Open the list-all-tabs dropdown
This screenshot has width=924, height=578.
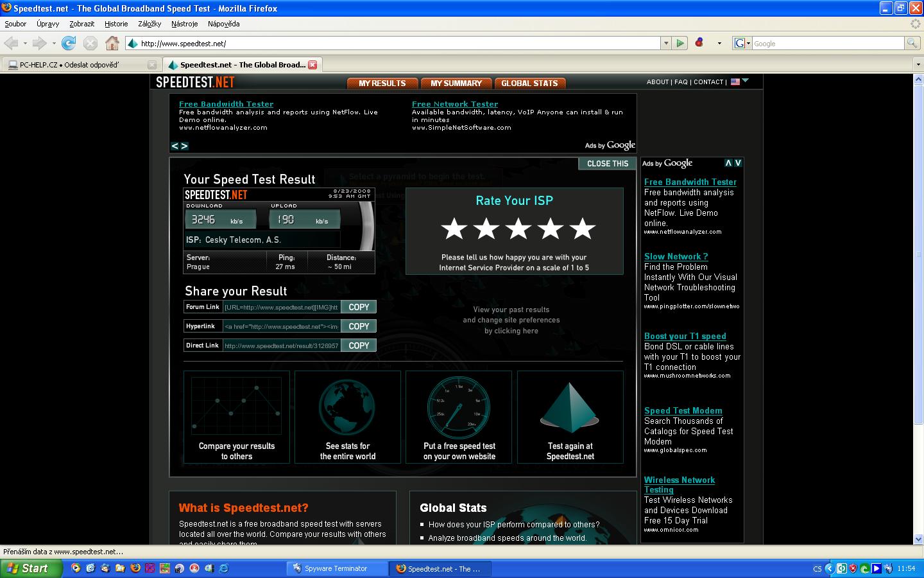(x=918, y=65)
